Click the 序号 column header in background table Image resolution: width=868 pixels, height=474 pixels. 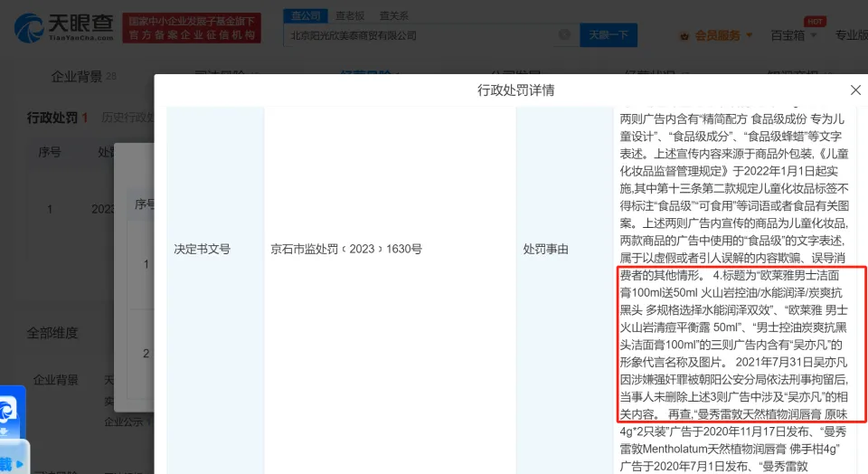tap(49, 152)
